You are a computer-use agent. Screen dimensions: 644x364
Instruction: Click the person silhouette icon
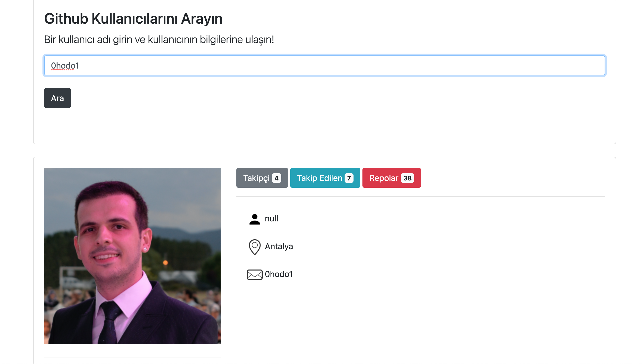point(255,219)
